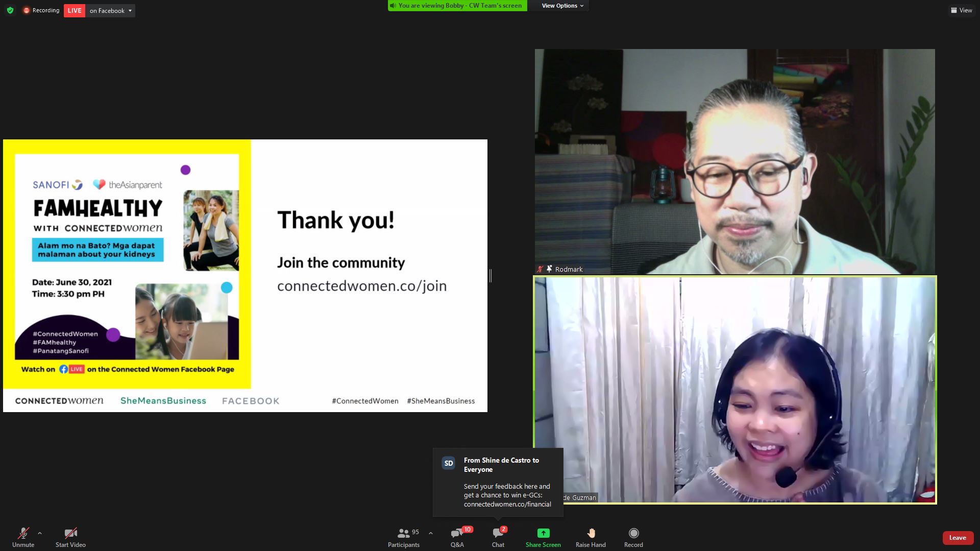Viewport: 980px width, 551px height.
Task: Select de Guzman's video tile
Action: click(735, 390)
